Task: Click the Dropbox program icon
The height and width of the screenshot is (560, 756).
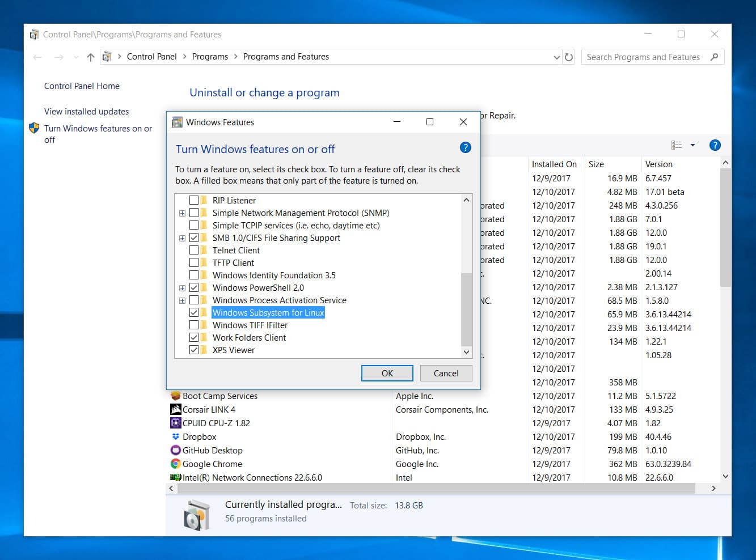Action: click(176, 436)
